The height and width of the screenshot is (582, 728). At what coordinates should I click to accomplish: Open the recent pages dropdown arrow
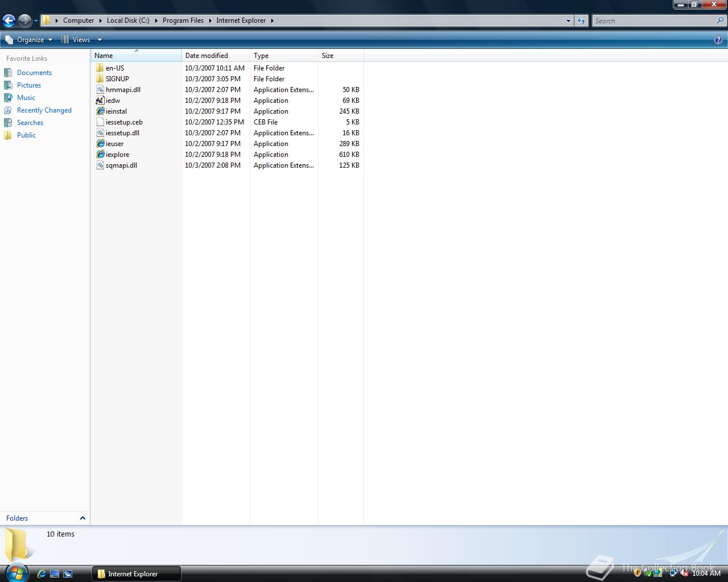pos(36,21)
